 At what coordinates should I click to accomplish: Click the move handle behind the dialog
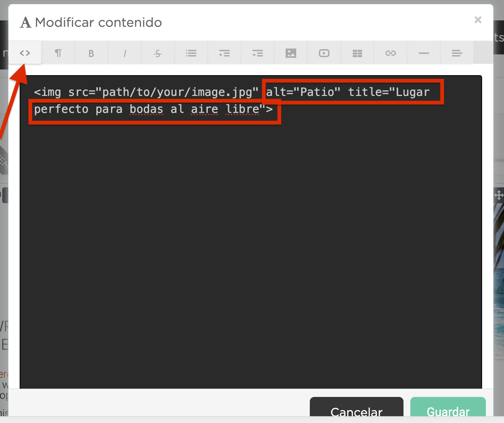point(499,195)
